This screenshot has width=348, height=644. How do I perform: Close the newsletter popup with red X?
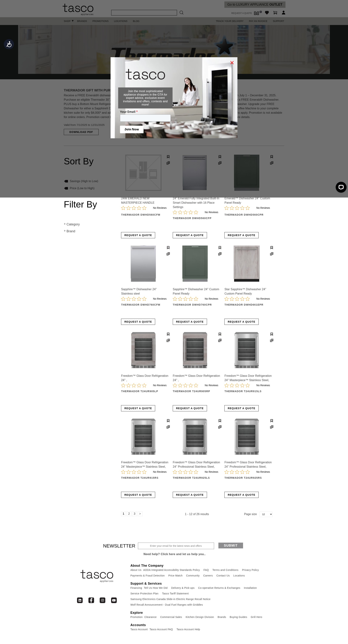[232, 63]
